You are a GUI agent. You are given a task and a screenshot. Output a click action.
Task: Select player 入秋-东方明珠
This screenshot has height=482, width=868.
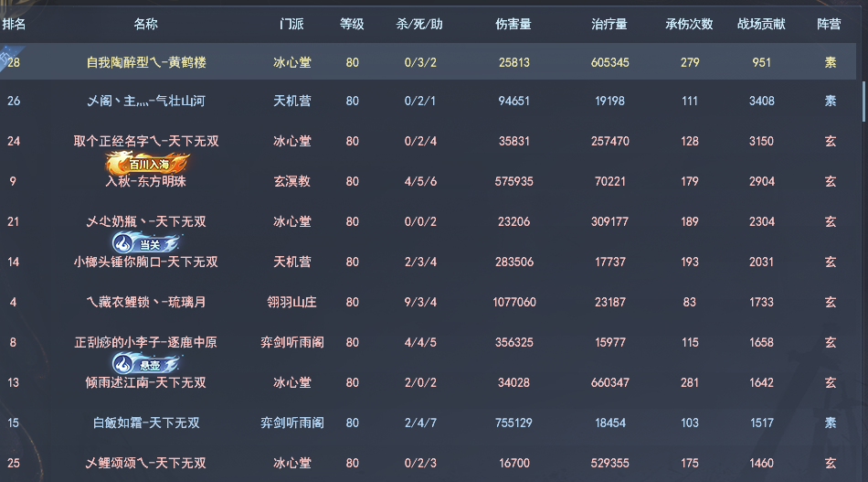coord(146,182)
